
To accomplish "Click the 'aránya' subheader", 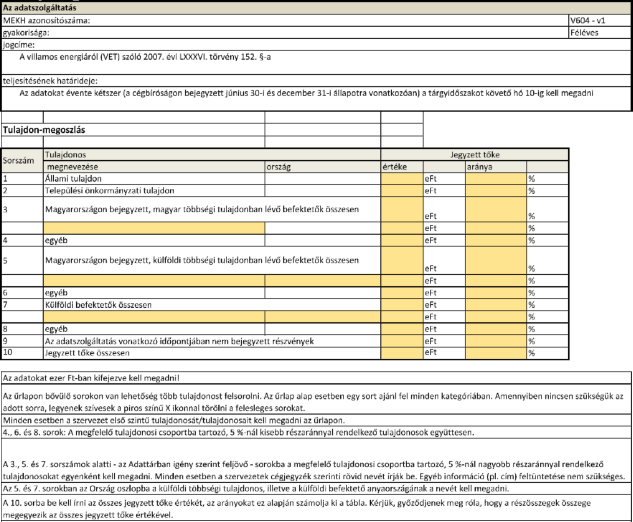I will 496,167.
